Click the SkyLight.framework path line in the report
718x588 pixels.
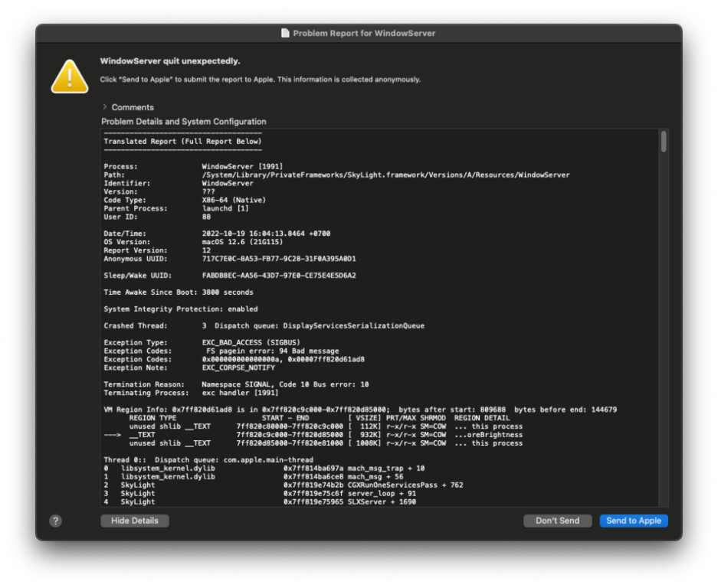click(x=385, y=175)
